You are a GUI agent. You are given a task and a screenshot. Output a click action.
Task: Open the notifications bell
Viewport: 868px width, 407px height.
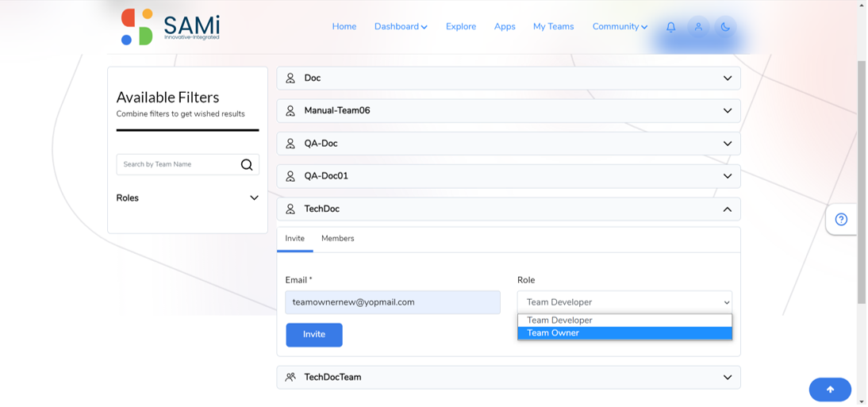click(671, 27)
